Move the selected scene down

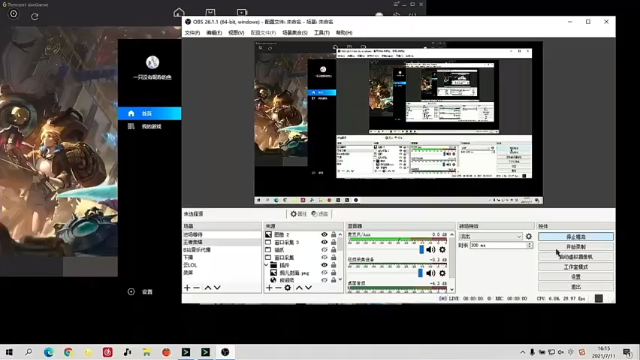[217, 288]
